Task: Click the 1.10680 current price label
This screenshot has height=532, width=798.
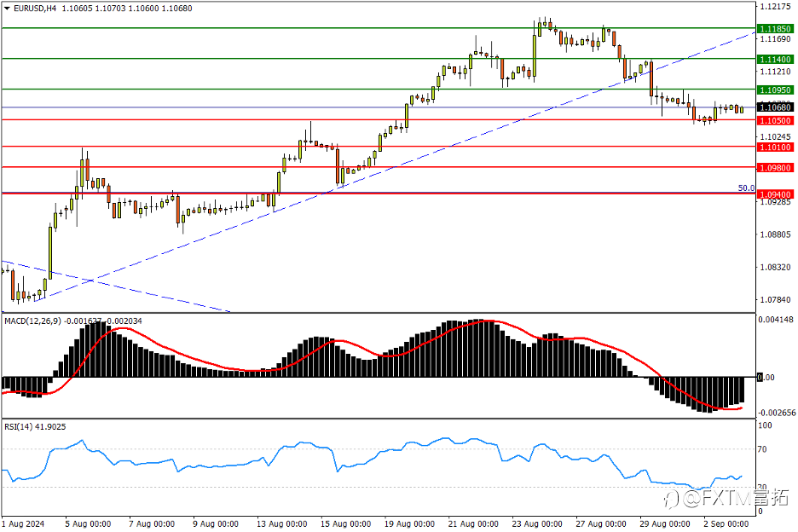Action: (x=775, y=107)
